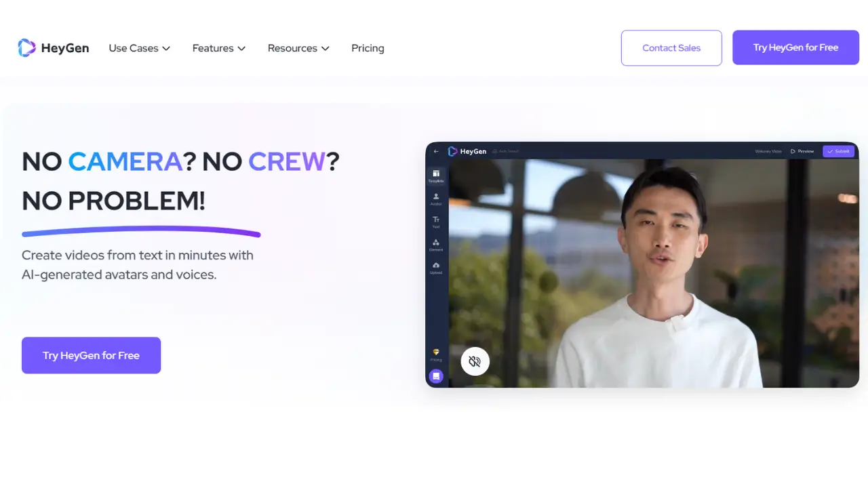Click the hero Try HeyGen for Free button
Image resolution: width=868 pixels, height=488 pixels.
(91, 355)
